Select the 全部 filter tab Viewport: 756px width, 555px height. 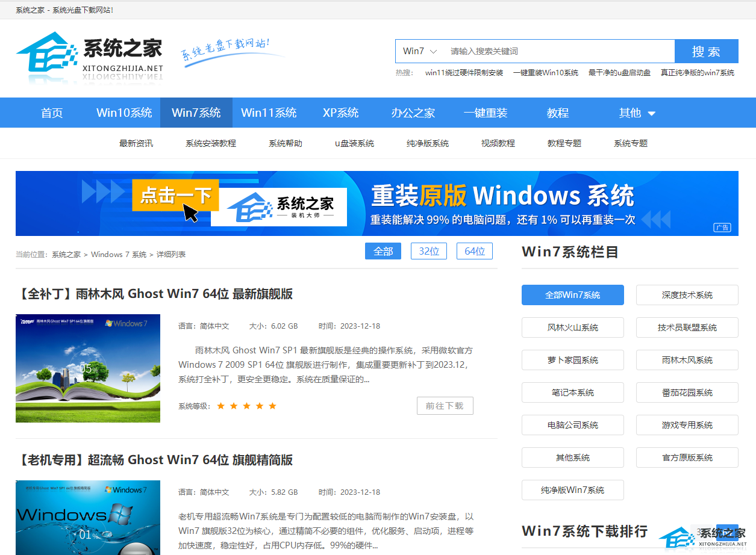coord(383,251)
